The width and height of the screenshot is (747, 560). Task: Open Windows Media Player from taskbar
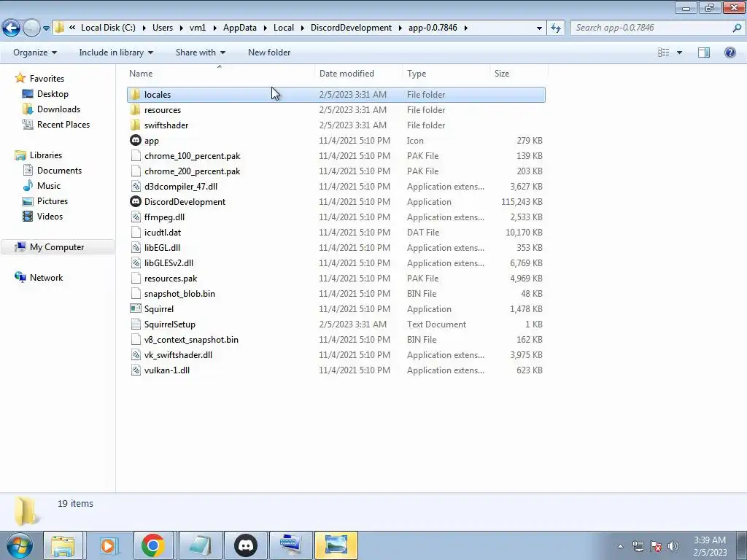tap(109, 545)
